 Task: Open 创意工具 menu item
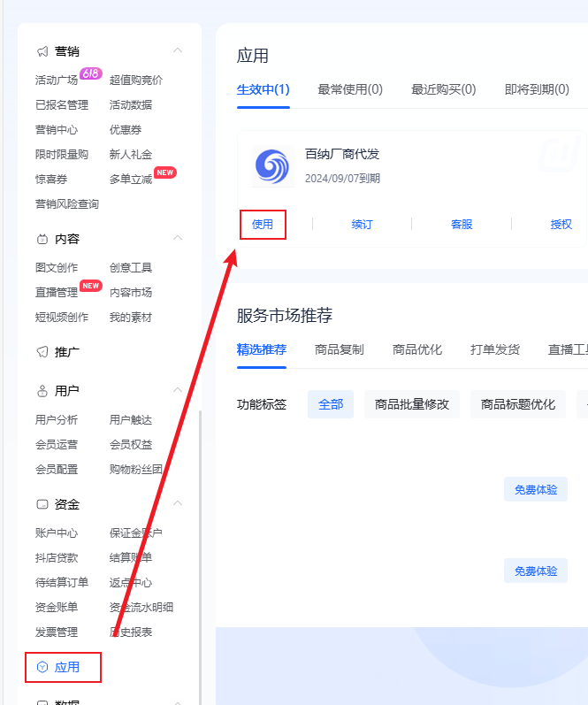click(131, 268)
